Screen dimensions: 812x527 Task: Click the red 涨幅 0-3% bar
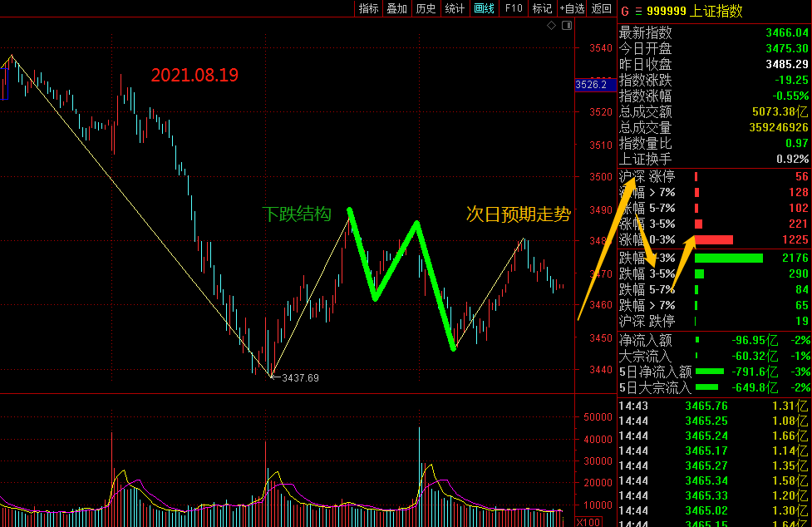(713, 239)
